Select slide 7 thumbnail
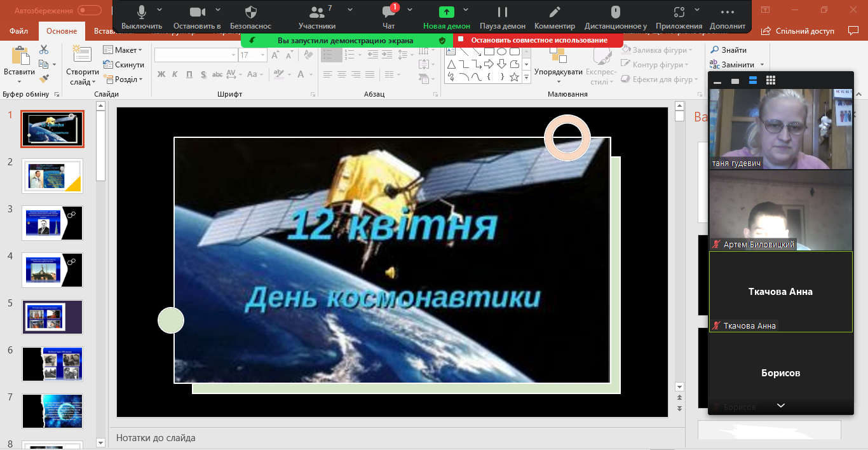Screen dimensions: 868x450 (x=52, y=411)
